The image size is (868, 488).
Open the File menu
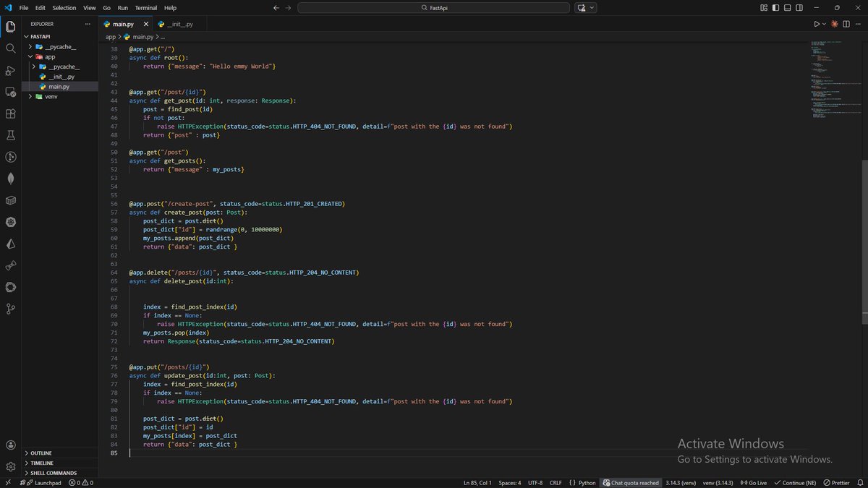(x=24, y=7)
